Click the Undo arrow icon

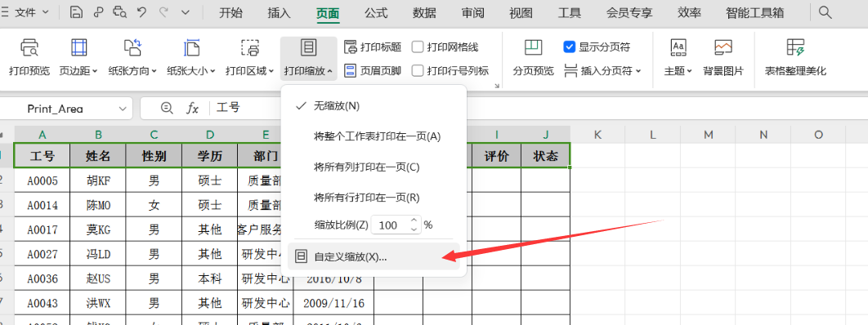coord(141,12)
